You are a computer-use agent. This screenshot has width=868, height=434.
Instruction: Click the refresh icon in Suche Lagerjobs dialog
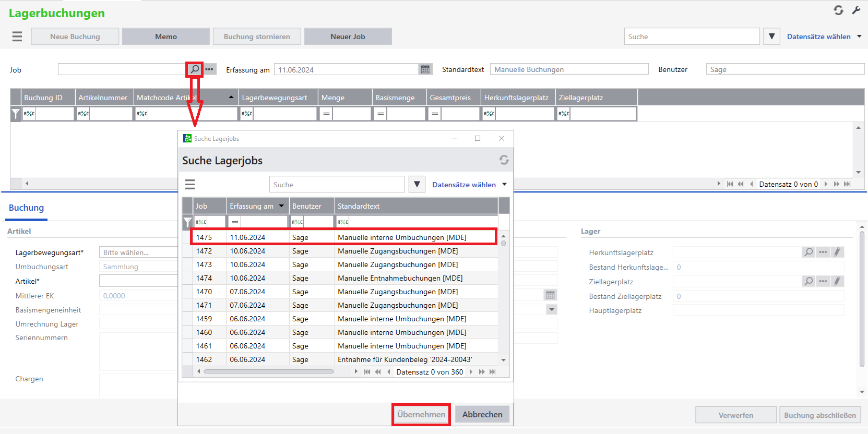504,160
